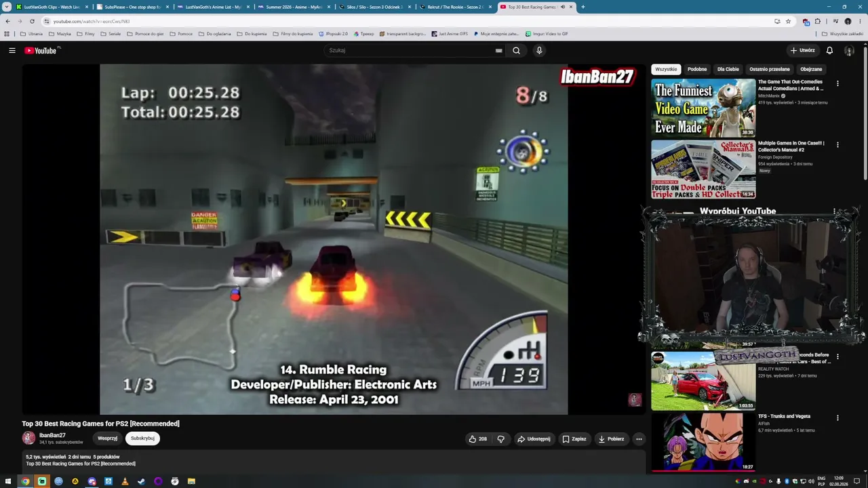Select the Wszystkie filter chip
Viewport: 868px width, 488px height.
coord(666,69)
